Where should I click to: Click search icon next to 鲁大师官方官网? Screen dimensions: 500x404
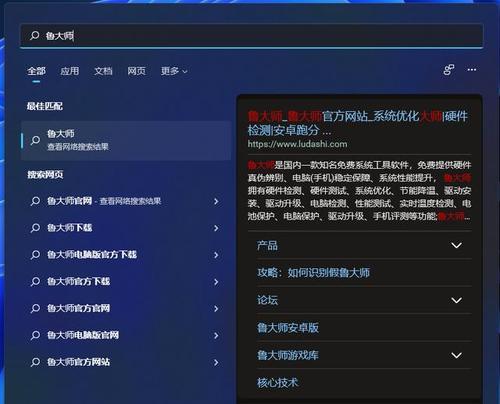pos(35,308)
